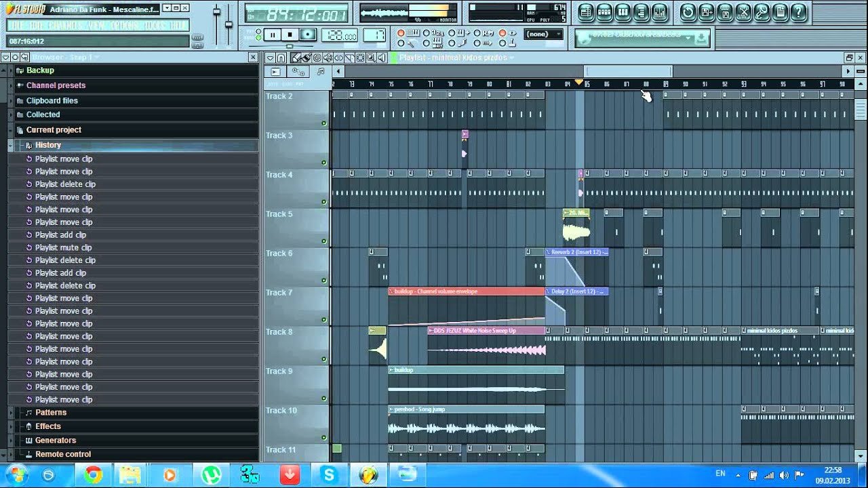Viewport: 868px width, 488px height.
Task: Mute Track 4 via its green dot
Action: [x=323, y=202]
